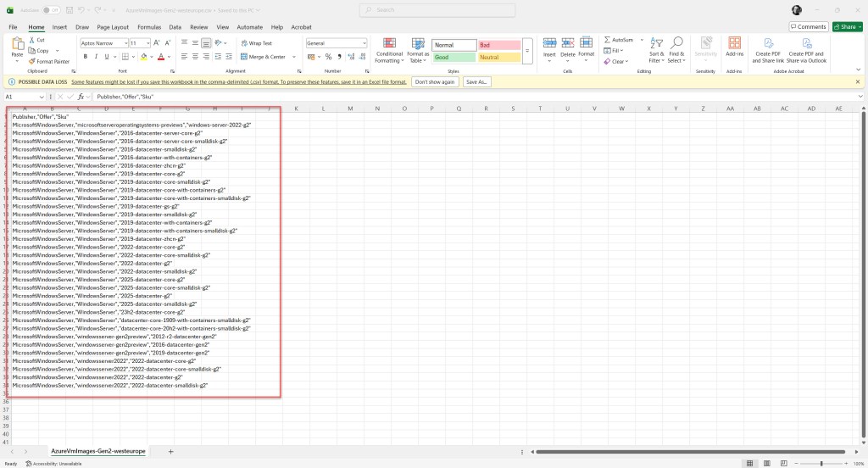Switch to the Page Layout tab
This screenshot has width=868, height=468.
[x=114, y=27]
